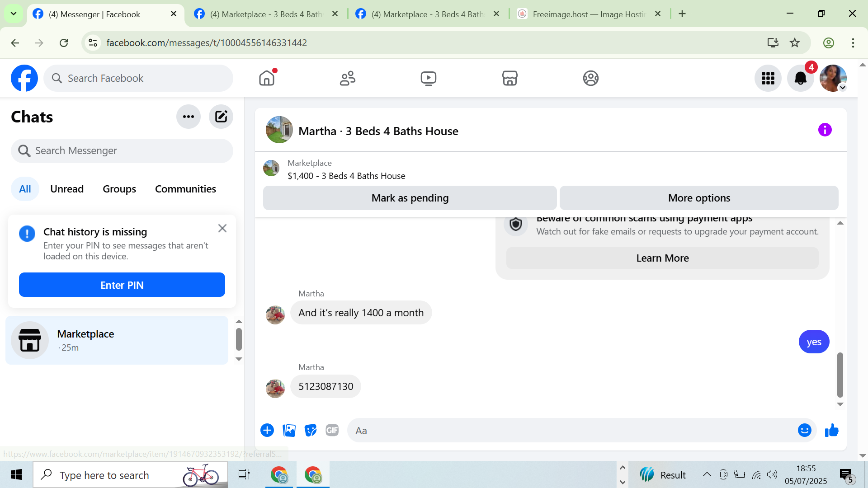The height and width of the screenshot is (488, 868).
Task: Click the compose new message icon
Action: pyautogui.click(x=221, y=117)
